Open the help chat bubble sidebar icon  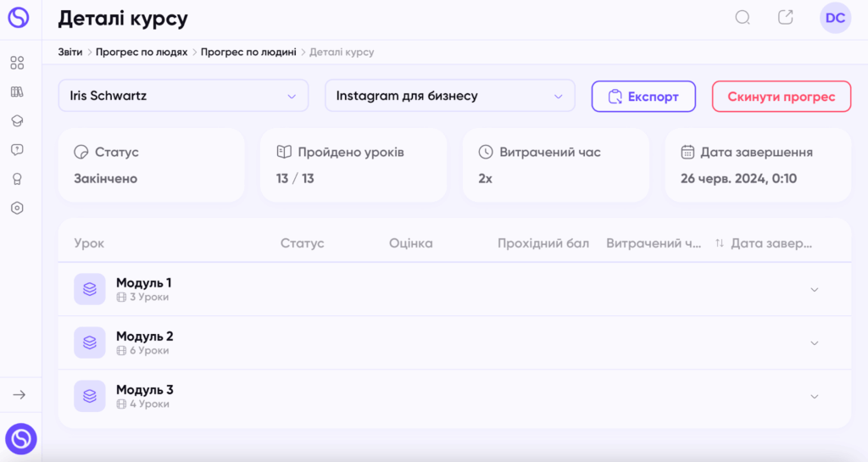(x=17, y=150)
